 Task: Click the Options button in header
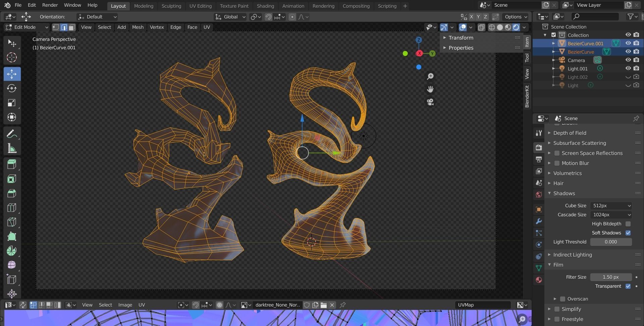[x=516, y=17]
